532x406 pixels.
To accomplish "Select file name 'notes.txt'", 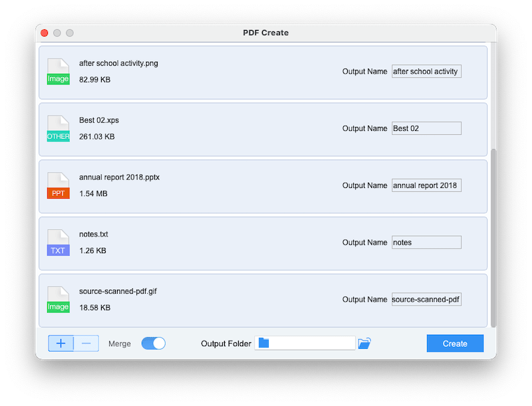I will [x=94, y=234].
